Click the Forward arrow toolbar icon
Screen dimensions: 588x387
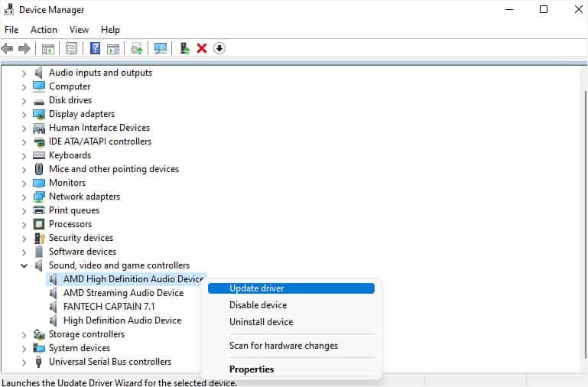[x=24, y=48]
